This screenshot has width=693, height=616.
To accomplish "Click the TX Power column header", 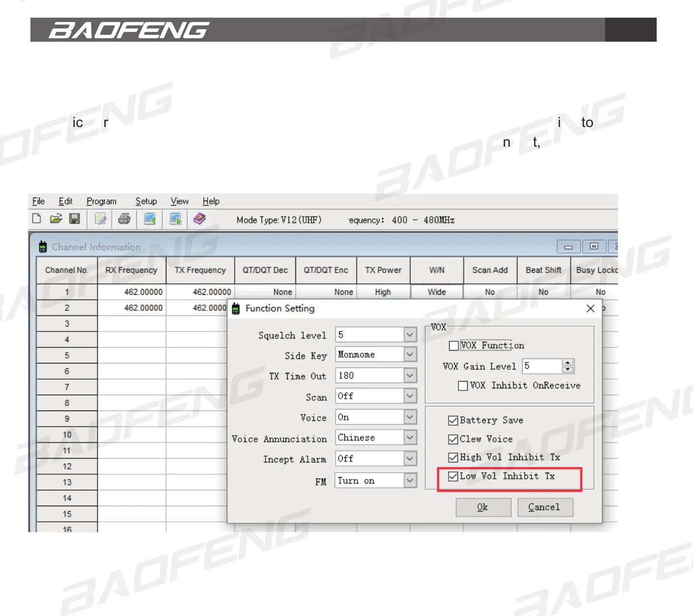I will point(383,270).
